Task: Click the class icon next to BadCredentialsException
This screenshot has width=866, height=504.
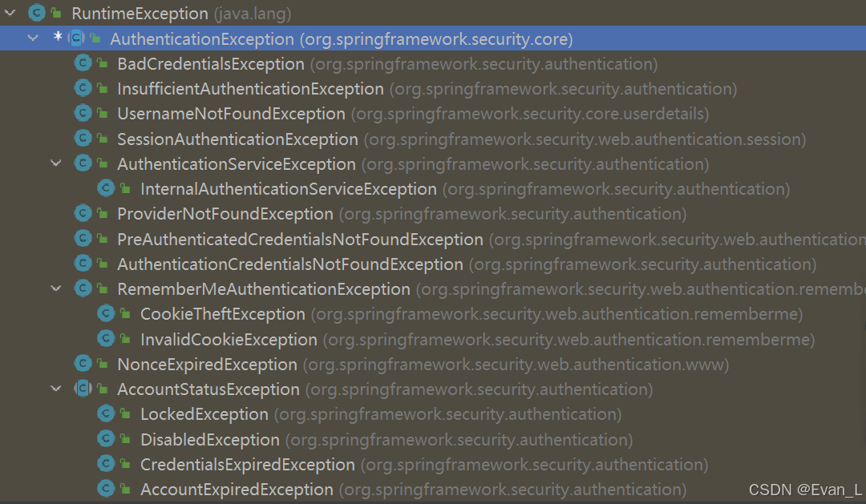Action: [83, 63]
